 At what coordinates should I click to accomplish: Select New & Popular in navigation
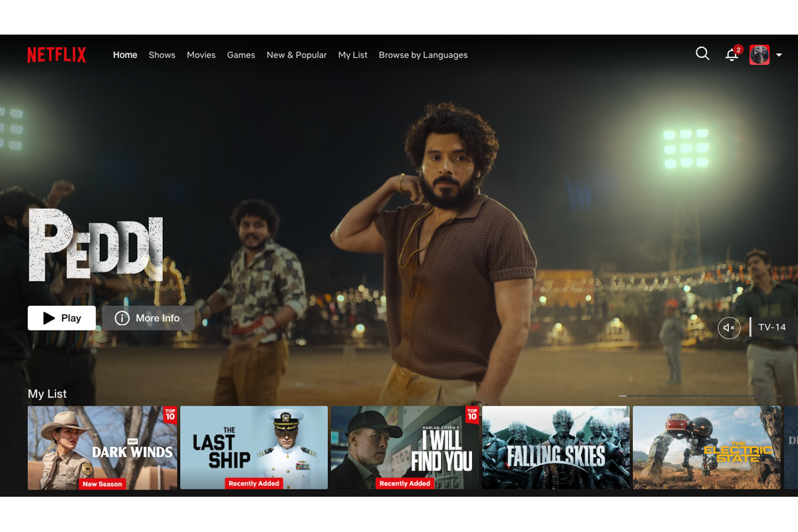(297, 55)
